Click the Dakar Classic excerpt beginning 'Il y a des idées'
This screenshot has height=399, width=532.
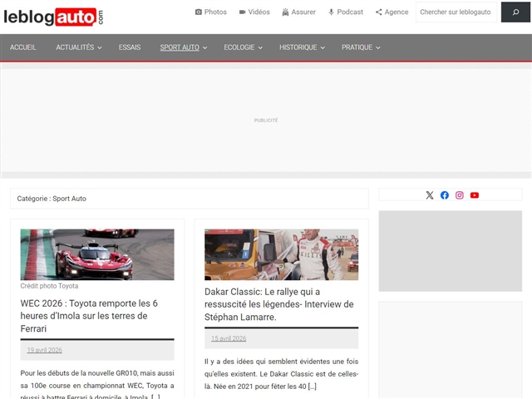[x=281, y=374]
